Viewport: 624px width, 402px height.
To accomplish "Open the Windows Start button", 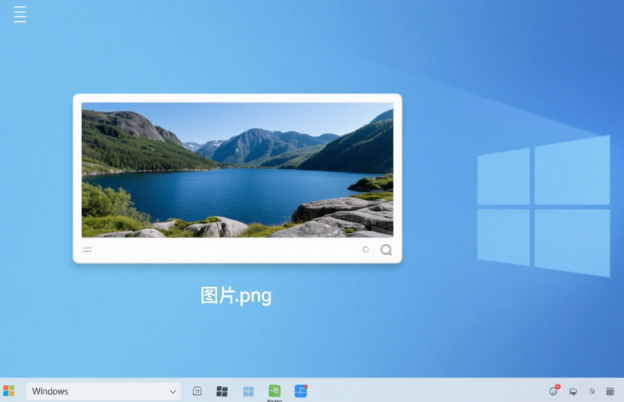I will (9, 391).
